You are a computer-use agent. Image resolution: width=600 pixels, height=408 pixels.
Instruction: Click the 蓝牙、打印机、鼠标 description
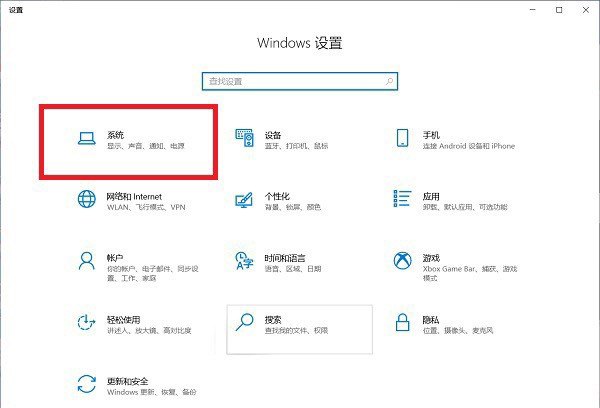[297, 146]
